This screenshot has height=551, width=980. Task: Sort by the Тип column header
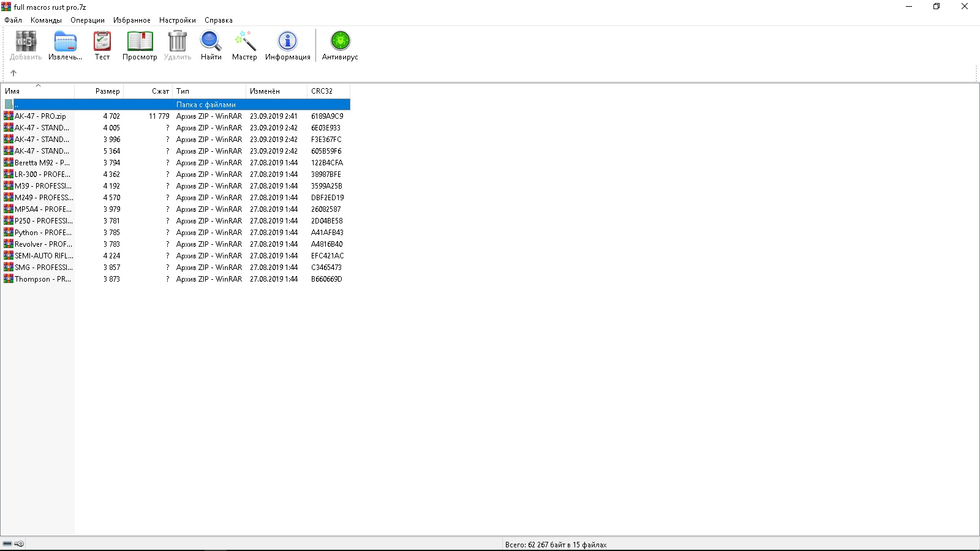point(209,91)
